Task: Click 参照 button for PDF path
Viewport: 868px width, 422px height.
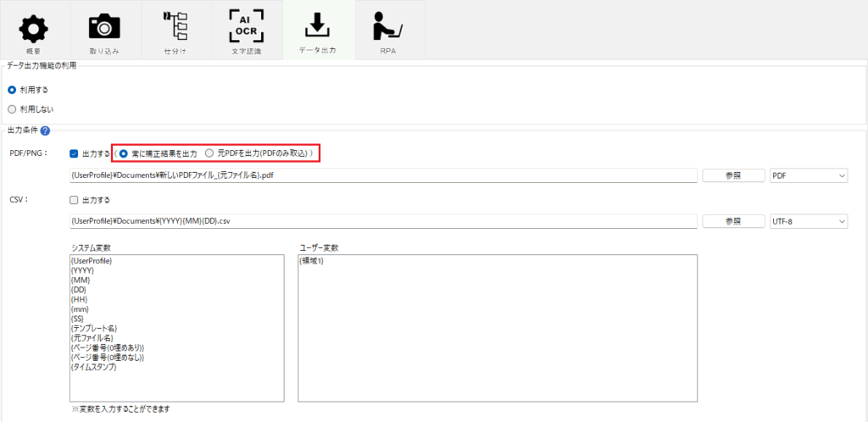Action: pyautogui.click(x=732, y=175)
